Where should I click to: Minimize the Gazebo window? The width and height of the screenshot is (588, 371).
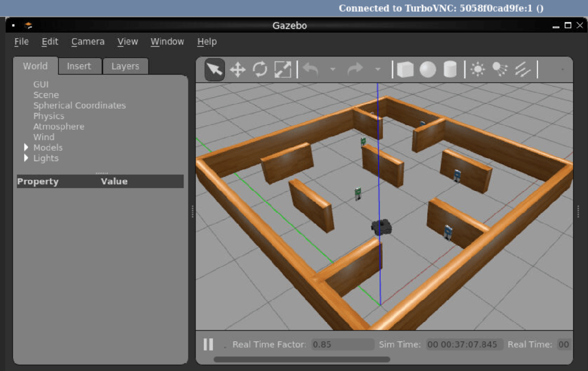[x=556, y=26]
